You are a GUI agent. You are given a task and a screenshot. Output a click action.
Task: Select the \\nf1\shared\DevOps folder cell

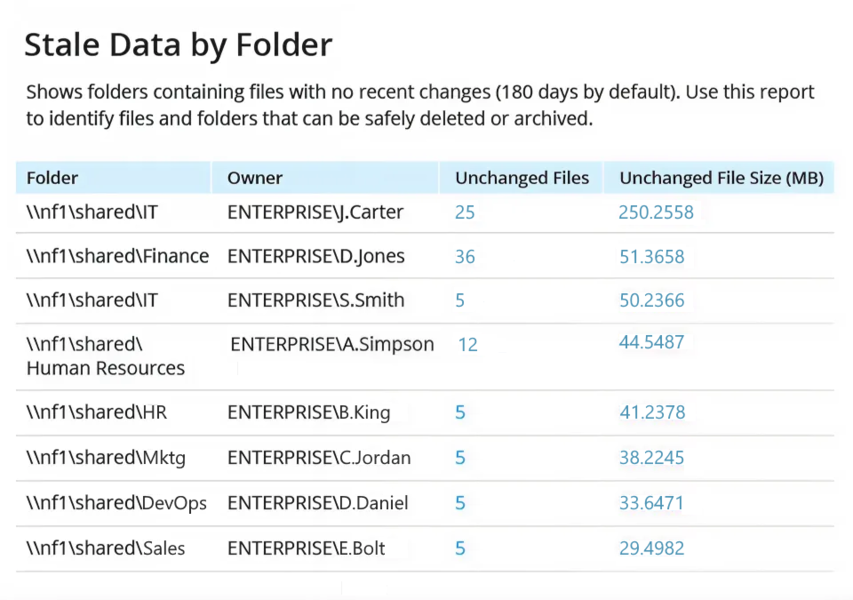coord(116,502)
